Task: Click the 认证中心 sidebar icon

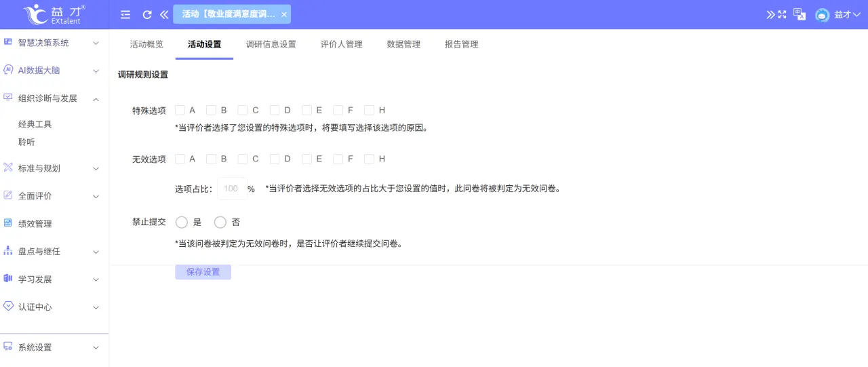Action: (x=8, y=307)
